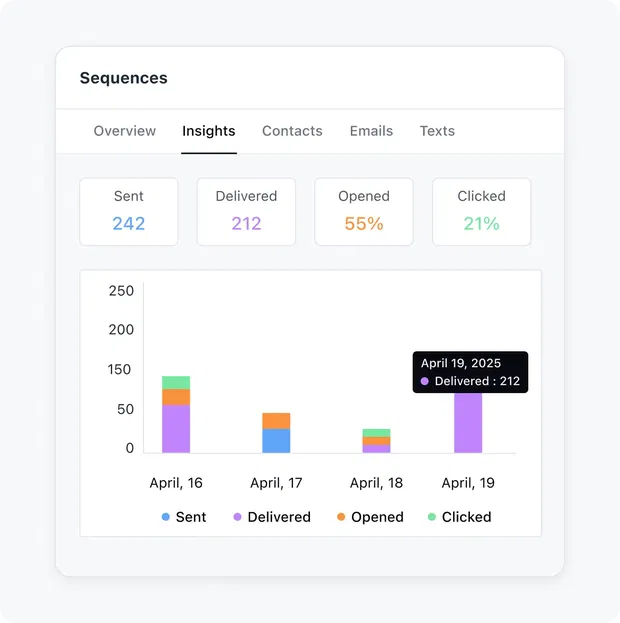Toggle the Delivered legend item
This screenshot has width=620, height=623.
click(272, 517)
